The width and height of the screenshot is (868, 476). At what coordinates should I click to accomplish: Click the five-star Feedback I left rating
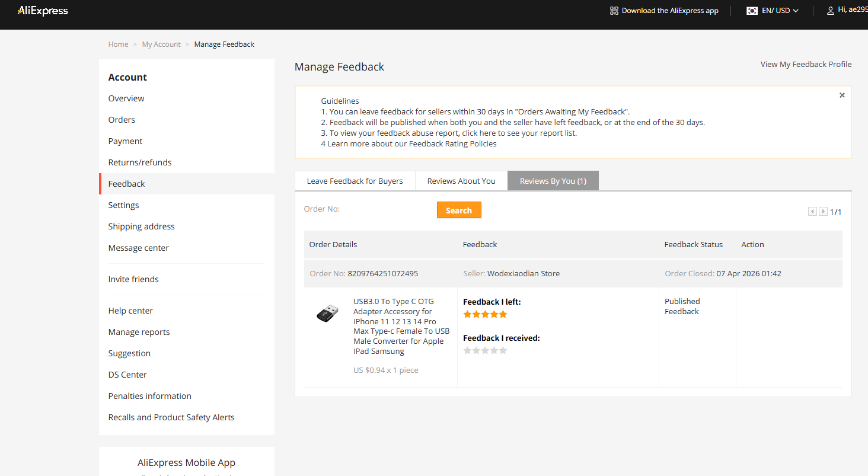coord(485,314)
